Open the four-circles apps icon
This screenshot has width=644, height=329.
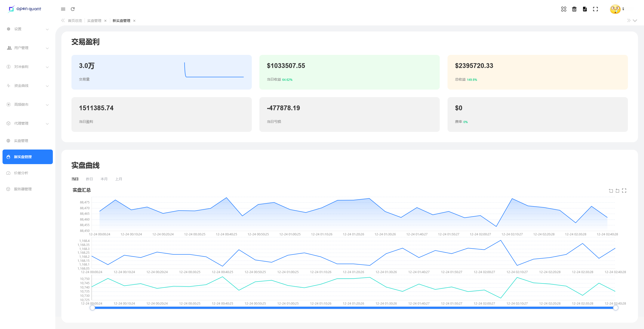point(563,9)
